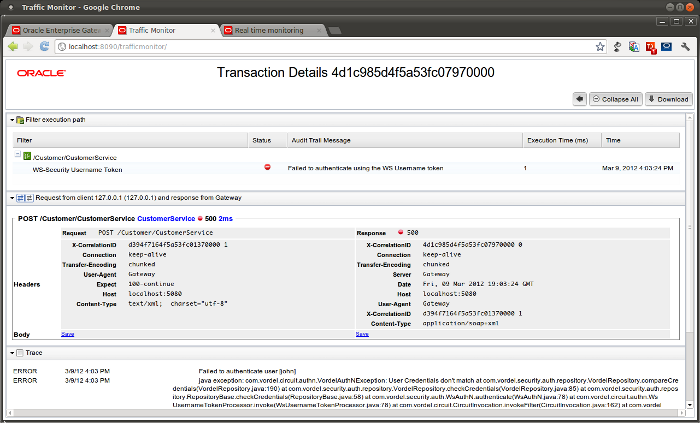Image resolution: width=700 pixels, height=423 pixels.
Task: Click the request/response arrows icon in section header
Action: click(25, 198)
